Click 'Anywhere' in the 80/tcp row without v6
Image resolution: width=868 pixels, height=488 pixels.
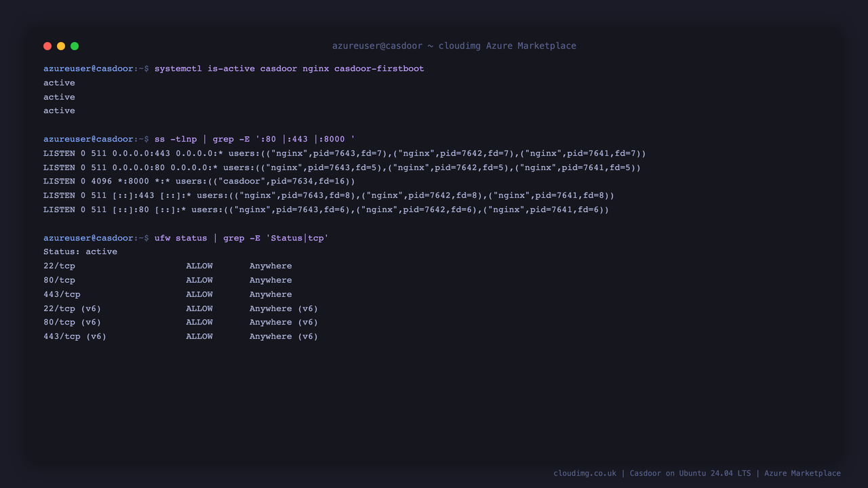[271, 280]
